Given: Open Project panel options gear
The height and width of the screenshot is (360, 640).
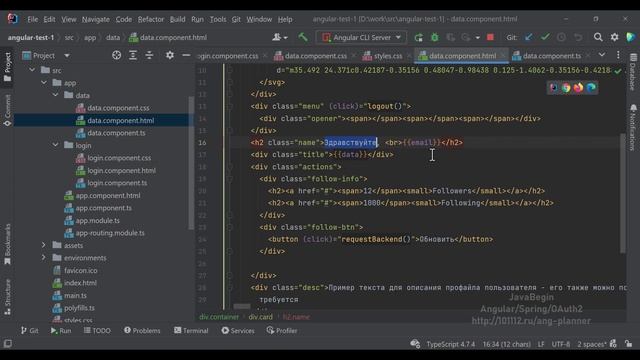Looking at the screenshot, I should point(170,55).
